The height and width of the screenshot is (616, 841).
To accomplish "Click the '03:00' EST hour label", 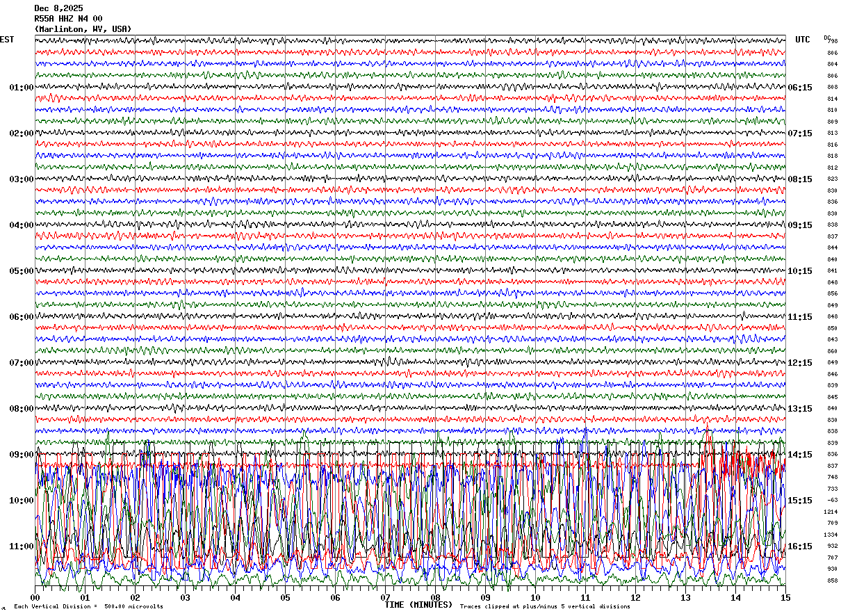I will coord(22,179).
